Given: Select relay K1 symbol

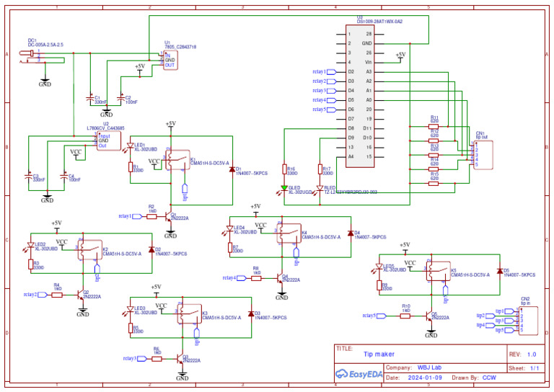Looking at the screenshot, I should click(x=177, y=160).
